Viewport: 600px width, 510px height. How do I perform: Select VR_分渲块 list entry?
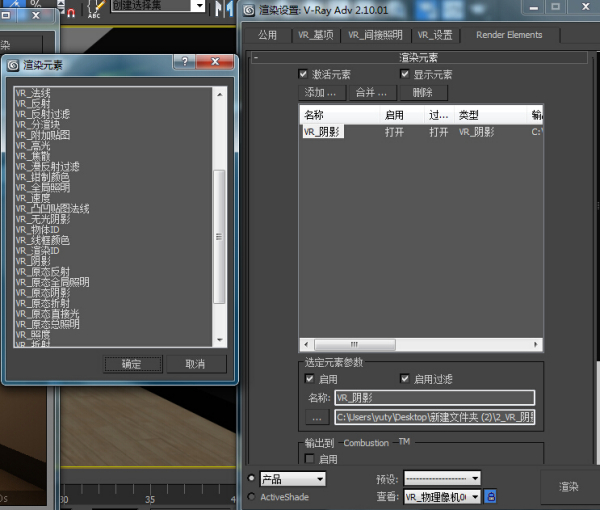pos(38,125)
